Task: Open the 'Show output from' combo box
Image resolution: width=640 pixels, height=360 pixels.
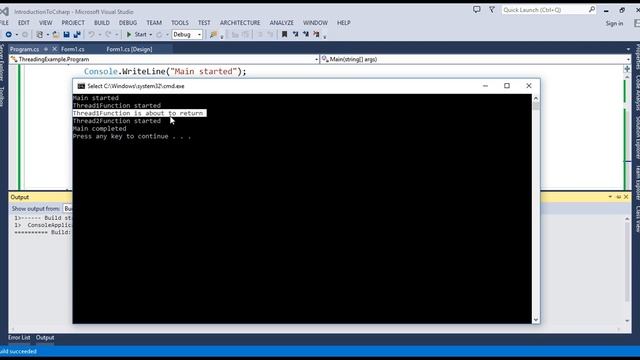Action: [68, 209]
